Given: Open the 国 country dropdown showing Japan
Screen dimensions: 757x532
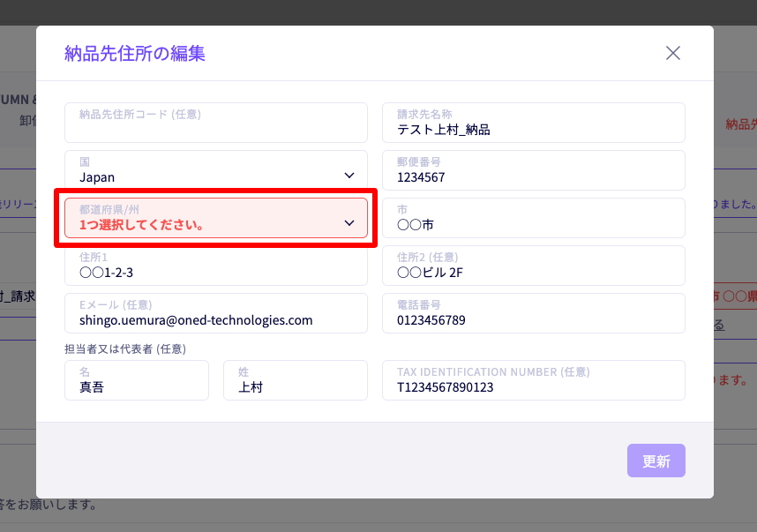Looking at the screenshot, I should click(216, 170).
